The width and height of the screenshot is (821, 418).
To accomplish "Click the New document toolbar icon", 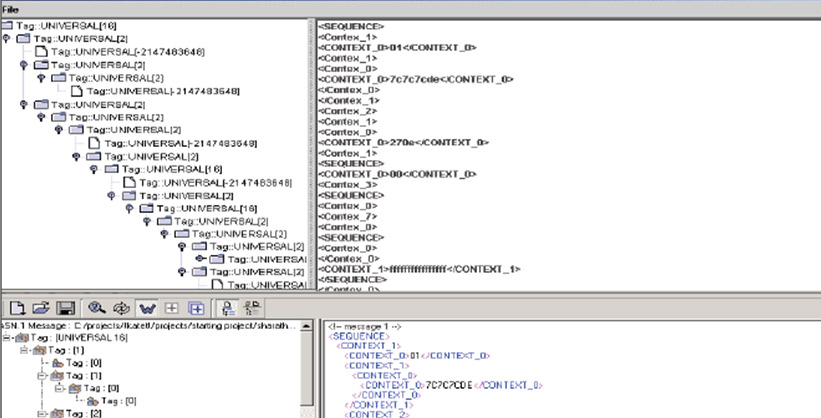I will (x=18, y=309).
